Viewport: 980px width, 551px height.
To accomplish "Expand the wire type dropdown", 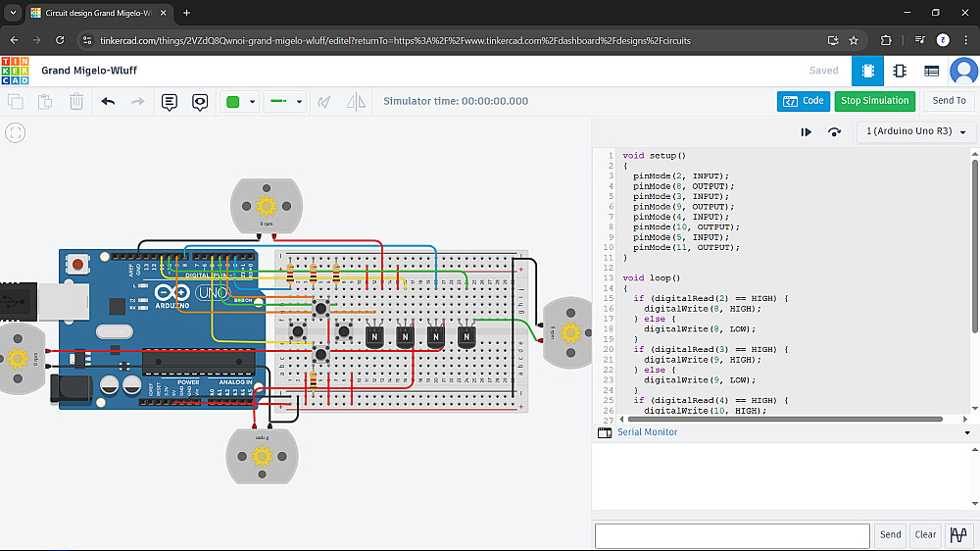I will (286, 101).
